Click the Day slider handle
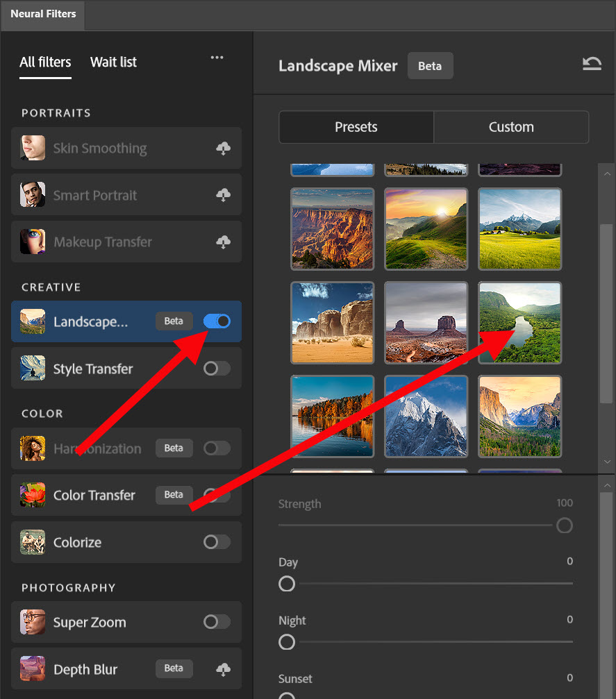This screenshot has width=616, height=699. (287, 584)
